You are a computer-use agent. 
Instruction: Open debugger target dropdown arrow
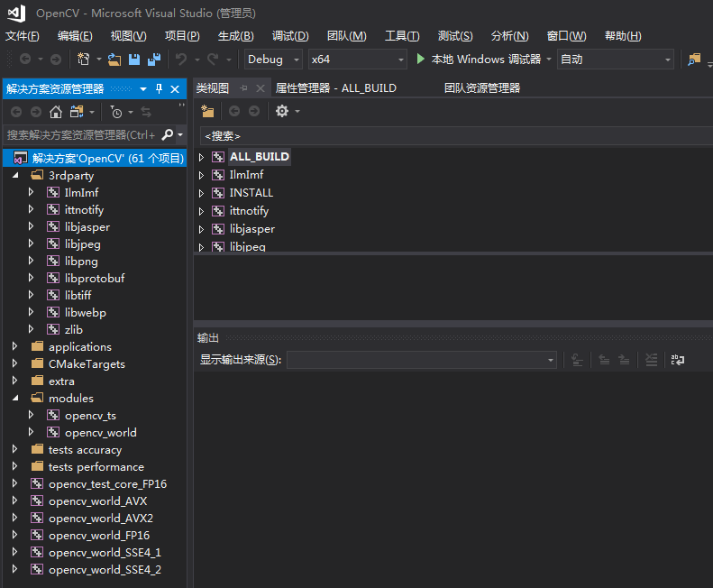click(549, 60)
